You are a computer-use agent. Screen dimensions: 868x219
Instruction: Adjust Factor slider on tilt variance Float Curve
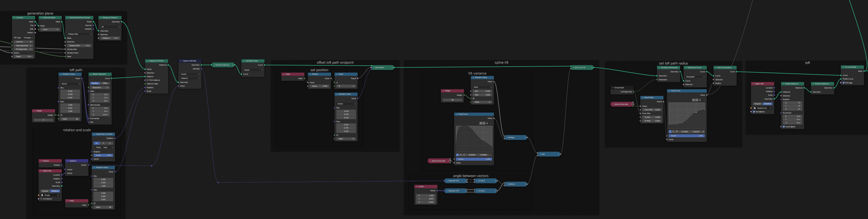[474, 159]
